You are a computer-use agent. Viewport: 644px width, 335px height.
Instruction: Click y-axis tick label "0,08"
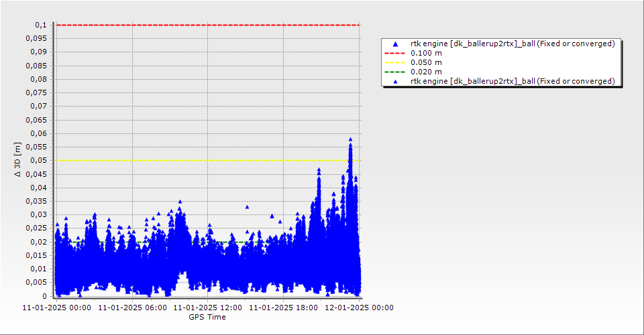pos(39,79)
